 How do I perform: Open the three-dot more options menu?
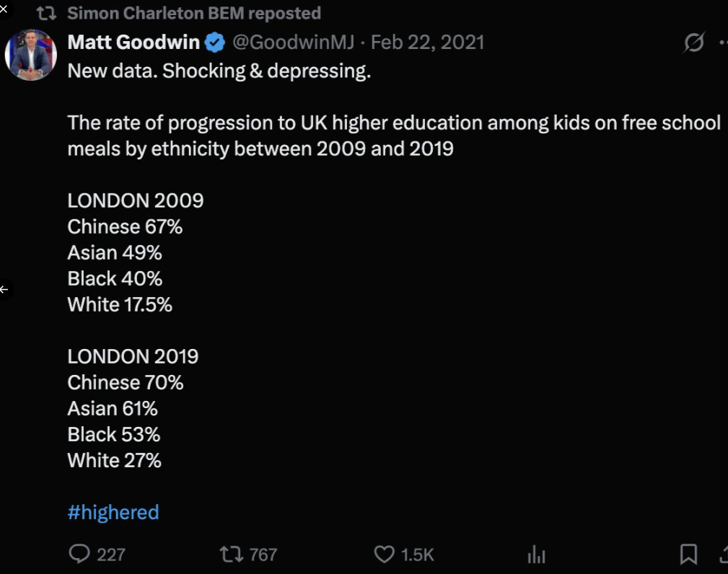(x=723, y=43)
